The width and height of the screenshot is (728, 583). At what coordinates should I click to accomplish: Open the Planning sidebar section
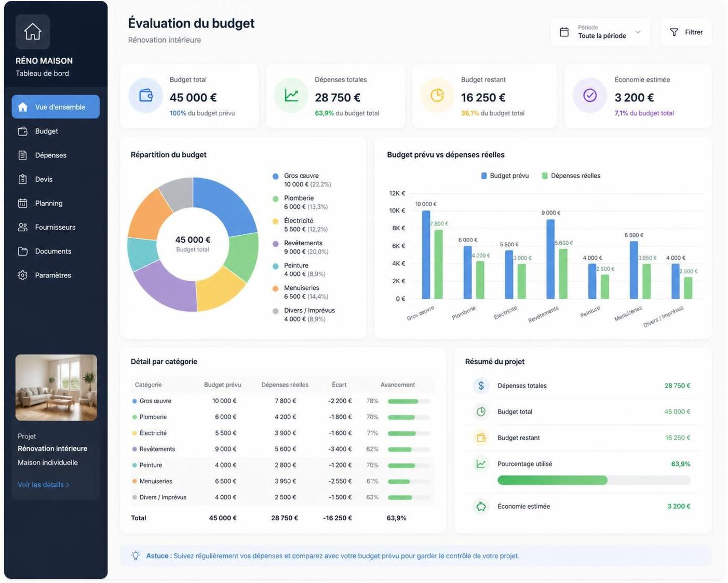[56, 203]
